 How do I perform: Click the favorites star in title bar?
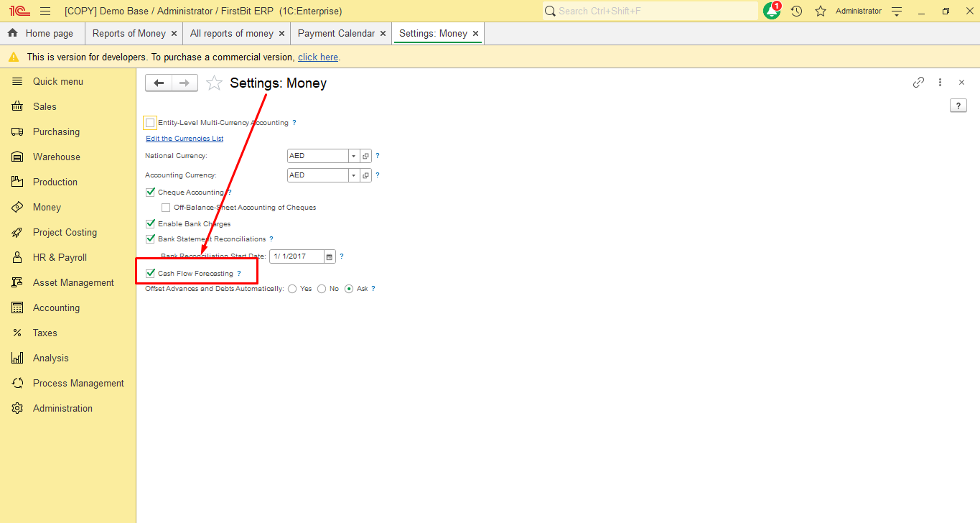[821, 11]
